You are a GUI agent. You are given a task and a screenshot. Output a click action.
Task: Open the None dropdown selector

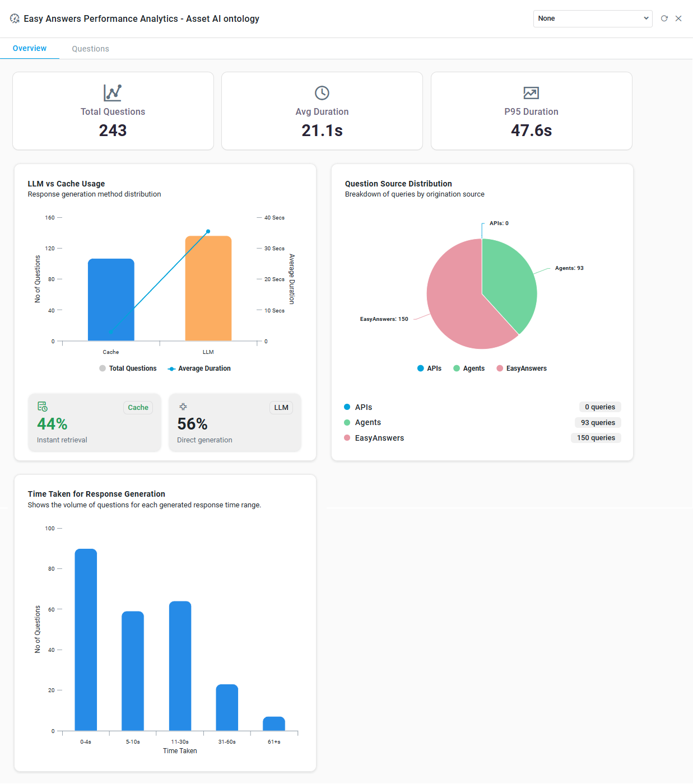[592, 18]
